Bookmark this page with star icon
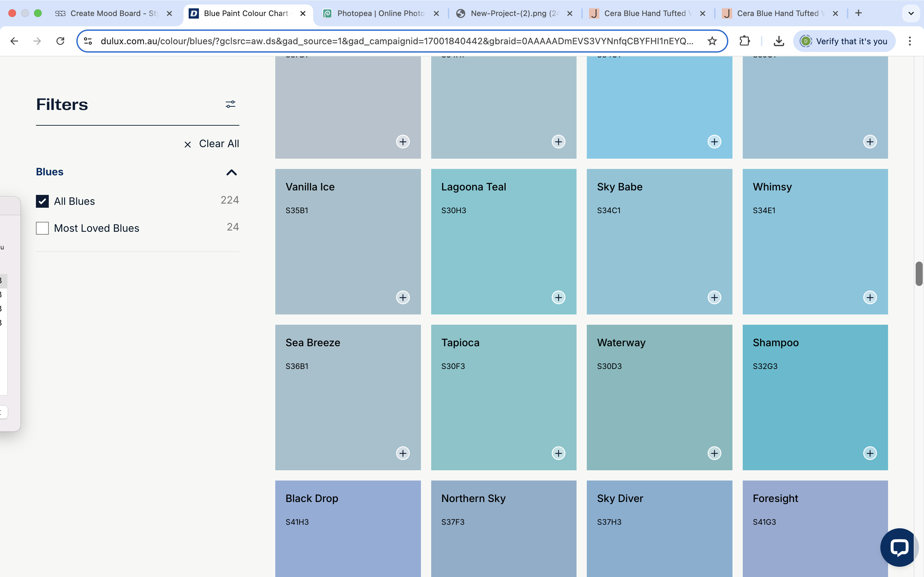 click(712, 41)
